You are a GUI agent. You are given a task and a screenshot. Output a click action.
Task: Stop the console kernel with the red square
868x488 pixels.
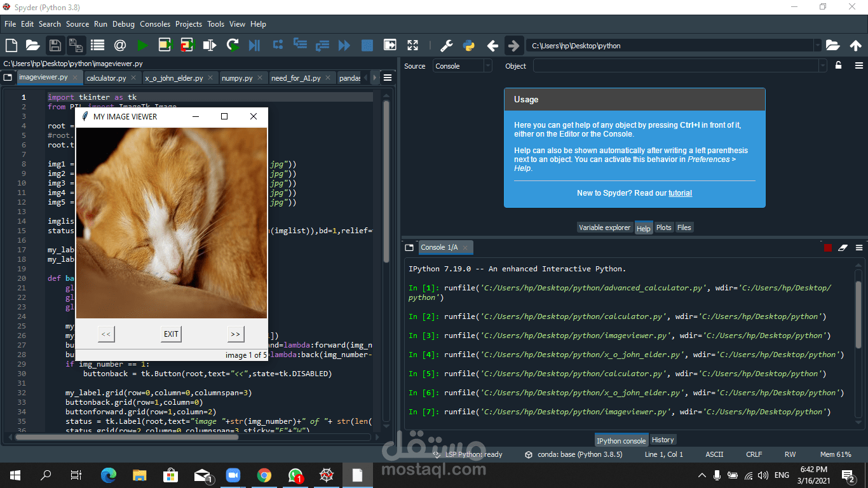pyautogui.click(x=828, y=247)
